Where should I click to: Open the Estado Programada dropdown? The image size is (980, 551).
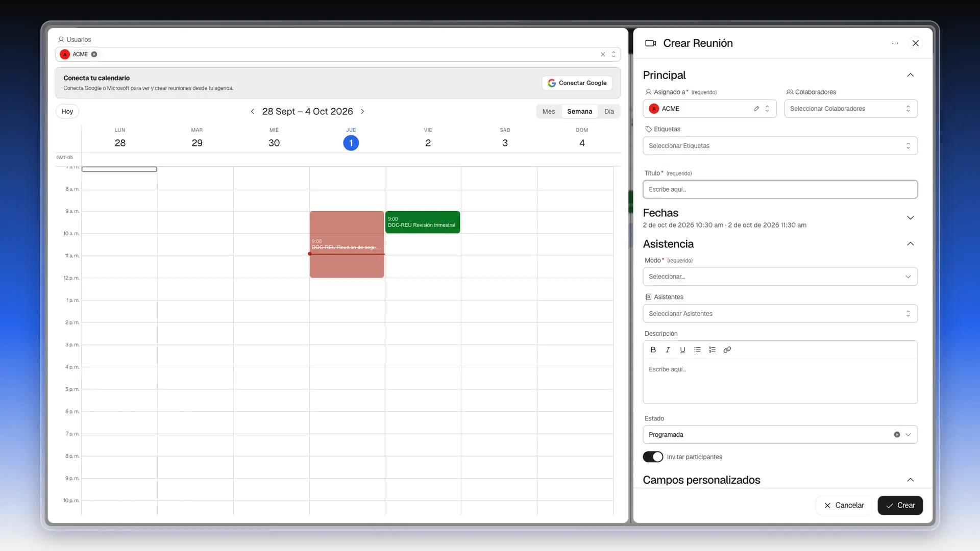pyautogui.click(x=780, y=435)
